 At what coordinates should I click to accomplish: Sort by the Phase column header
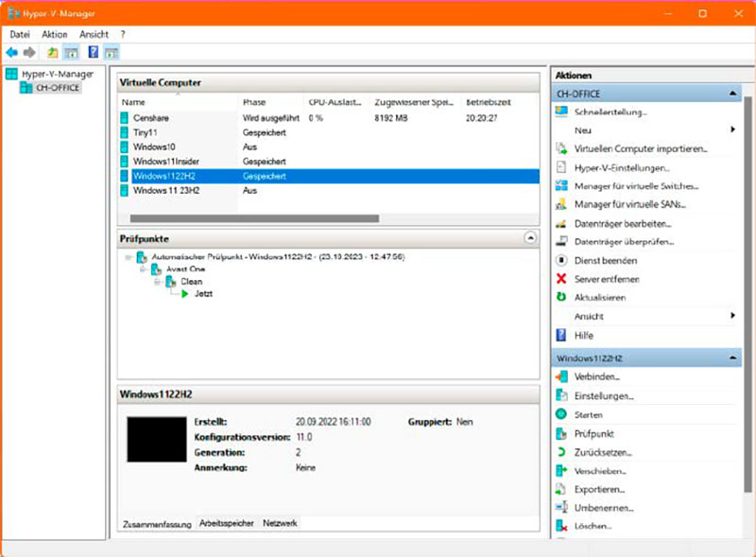point(271,102)
